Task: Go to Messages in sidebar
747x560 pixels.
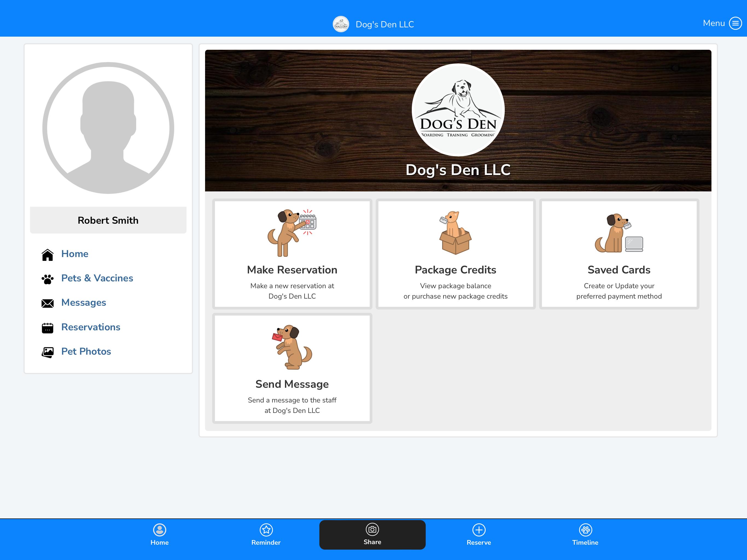Action: pos(84,303)
